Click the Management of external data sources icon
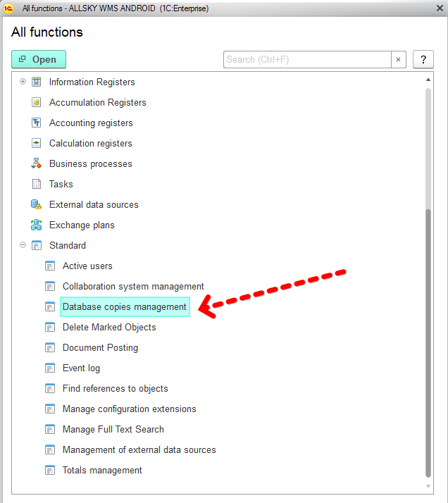 click(x=50, y=449)
